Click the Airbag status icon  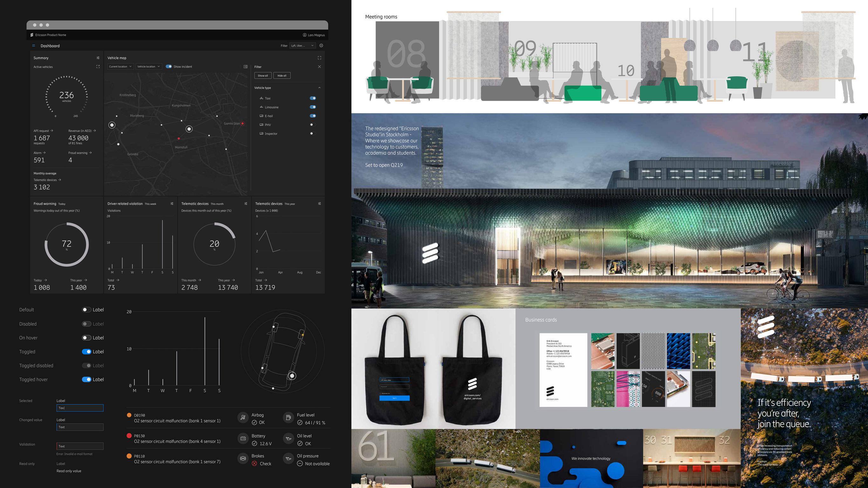pos(243,417)
